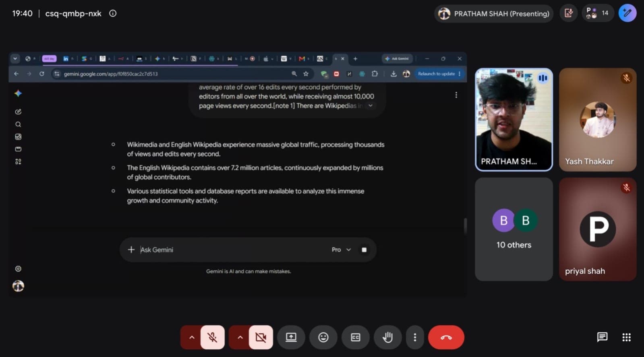
Task: Click the settings gear in Gemini sidebar
Action: [18, 268]
